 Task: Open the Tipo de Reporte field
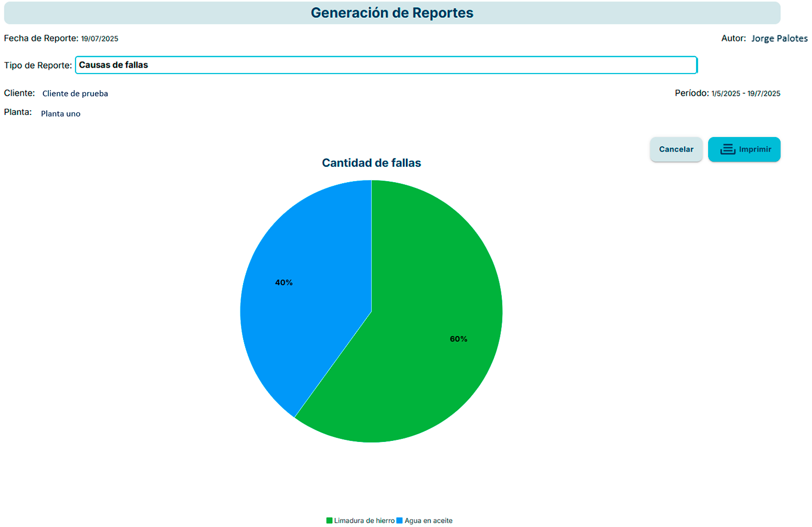(x=386, y=65)
